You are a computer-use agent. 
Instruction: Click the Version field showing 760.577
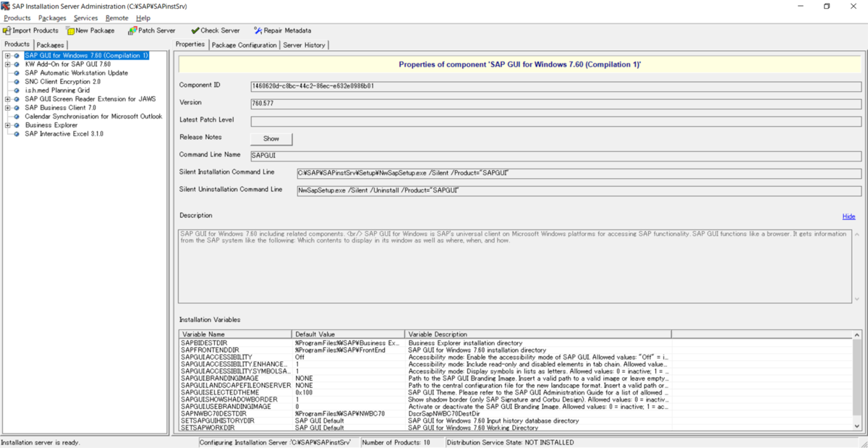click(556, 103)
